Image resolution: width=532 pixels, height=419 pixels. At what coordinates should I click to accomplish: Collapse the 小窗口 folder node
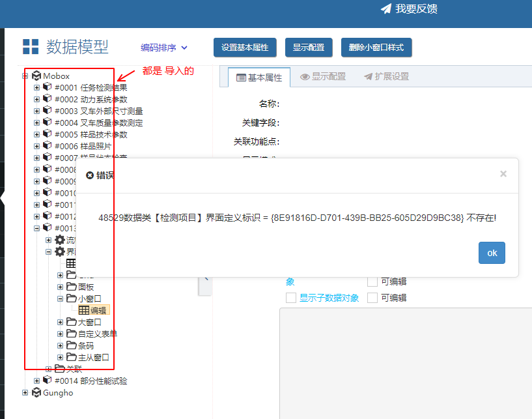[x=61, y=299]
